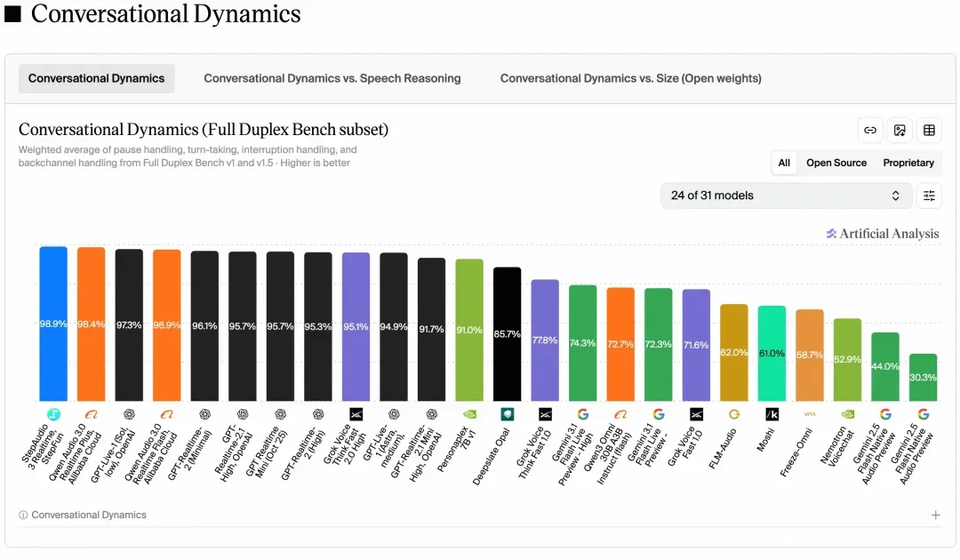Expand the Conversational Dynamics section with plus
The height and width of the screenshot is (560, 960).
pyautogui.click(x=935, y=516)
